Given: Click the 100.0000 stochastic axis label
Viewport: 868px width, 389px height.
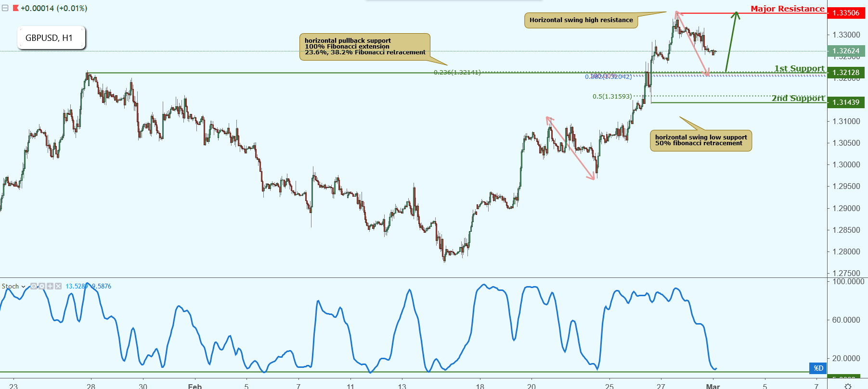Looking at the screenshot, I should point(848,282).
